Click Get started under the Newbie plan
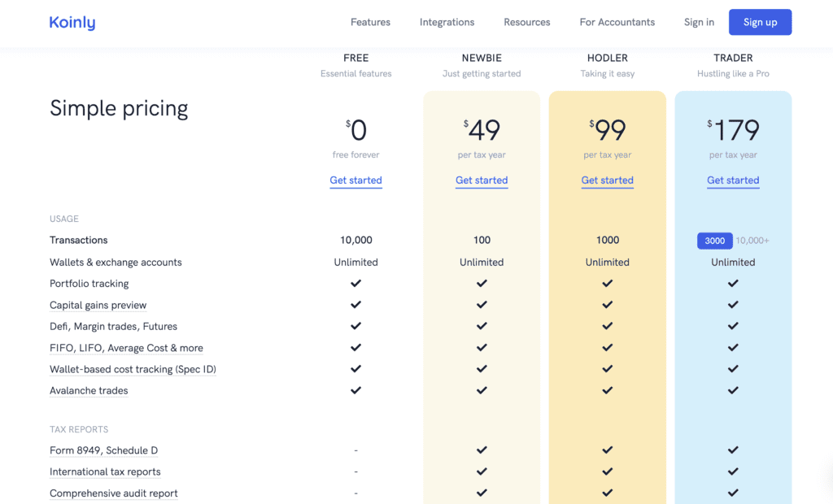This screenshot has width=833, height=504. click(x=482, y=180)
